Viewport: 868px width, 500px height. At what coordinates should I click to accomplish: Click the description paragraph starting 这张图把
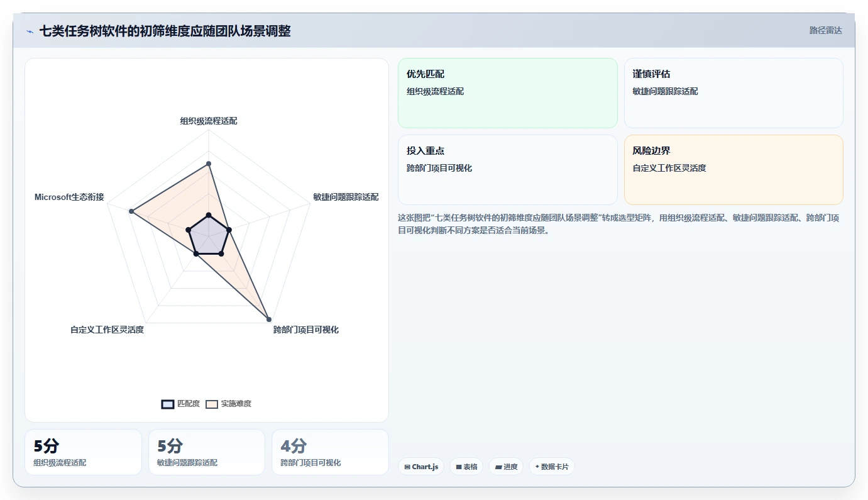[620, 224]
